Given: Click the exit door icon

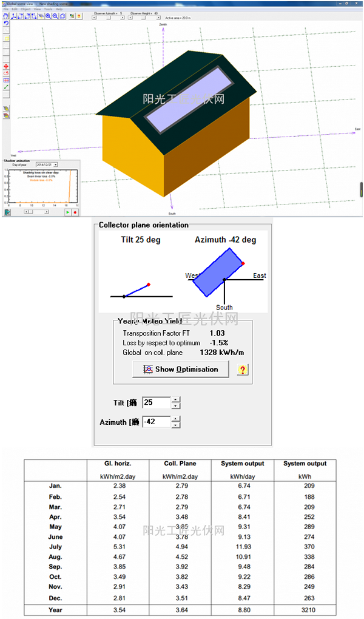Looking at the screenshot, I should (7, 212).
